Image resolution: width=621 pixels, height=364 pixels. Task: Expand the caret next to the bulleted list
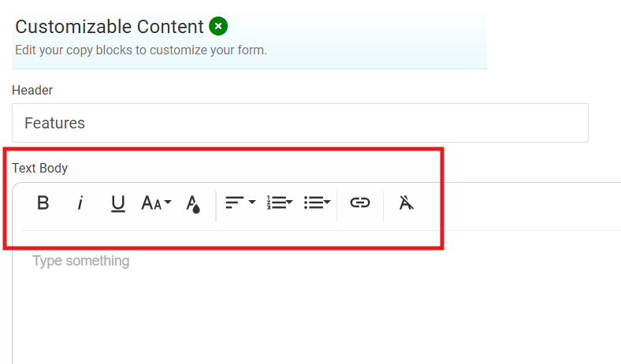coord(327,203)
